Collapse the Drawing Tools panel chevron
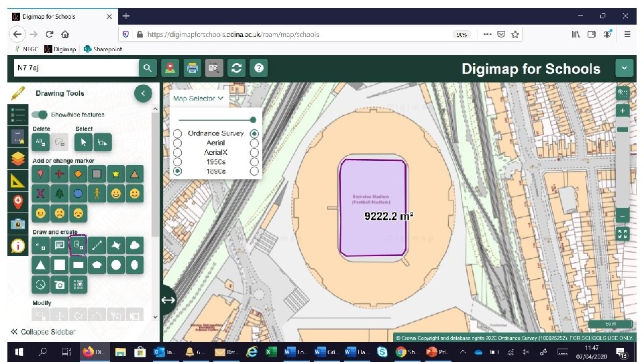Viewport: 644px width, 362px height. pos(143,94)
